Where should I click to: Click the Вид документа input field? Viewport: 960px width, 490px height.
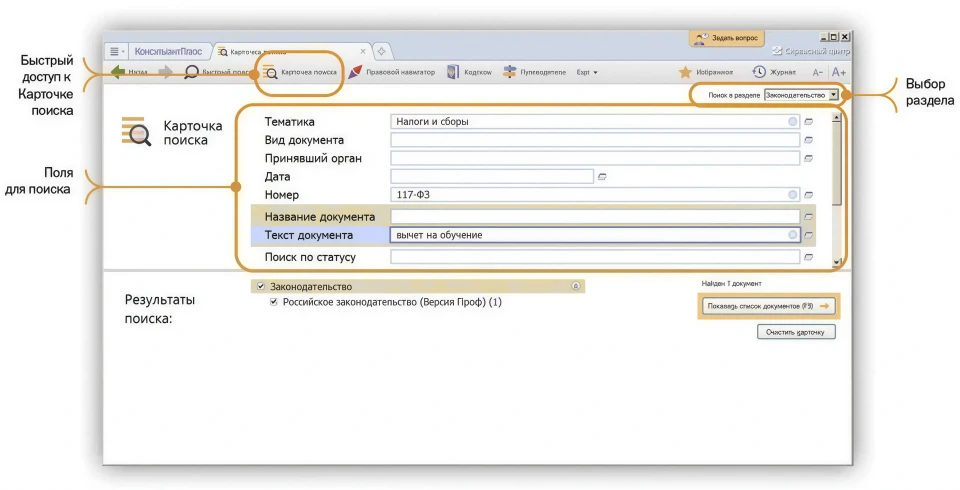(x=595, y=140)
